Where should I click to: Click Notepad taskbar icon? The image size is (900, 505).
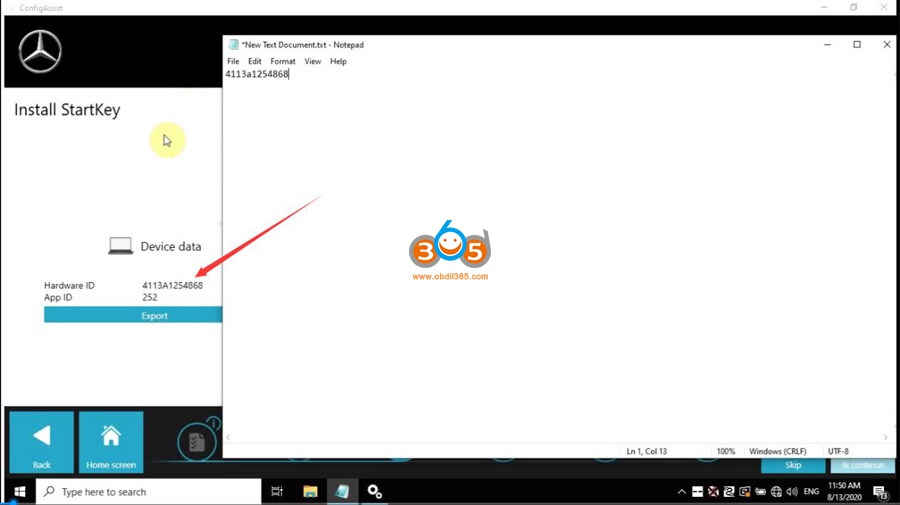tap(342, 492)
